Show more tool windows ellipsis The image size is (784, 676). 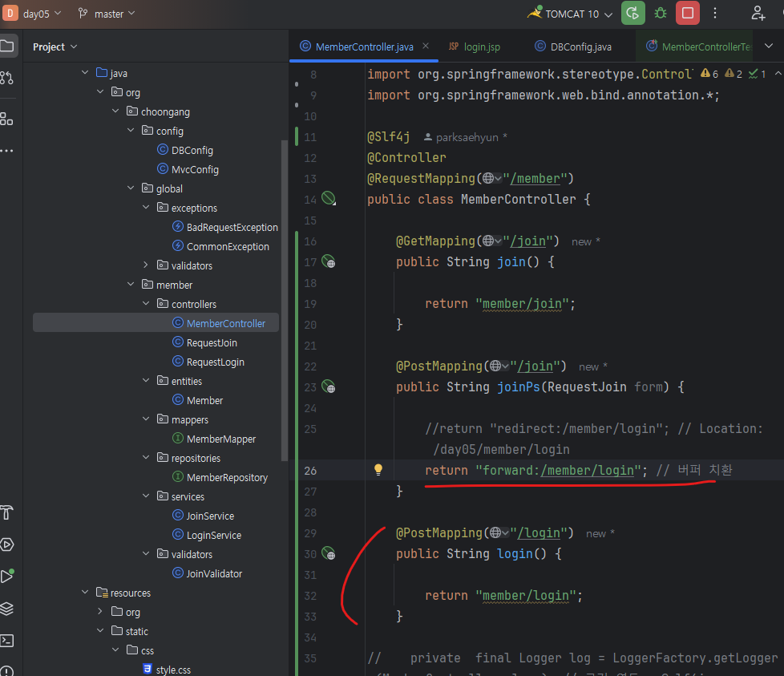[6, 151]
